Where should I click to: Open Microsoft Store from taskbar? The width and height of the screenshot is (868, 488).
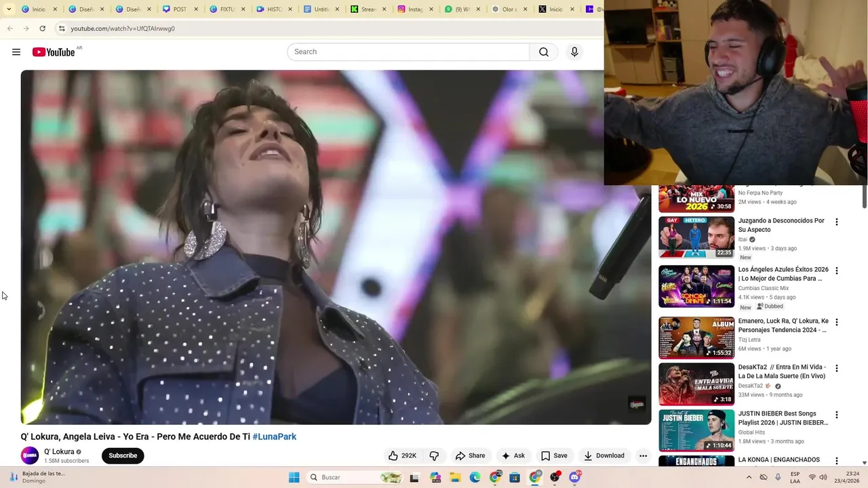pos(515,477)
